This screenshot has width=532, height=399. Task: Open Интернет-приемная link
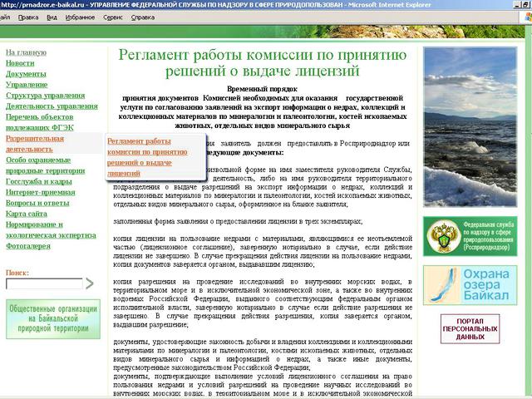[x=41, y=192]
